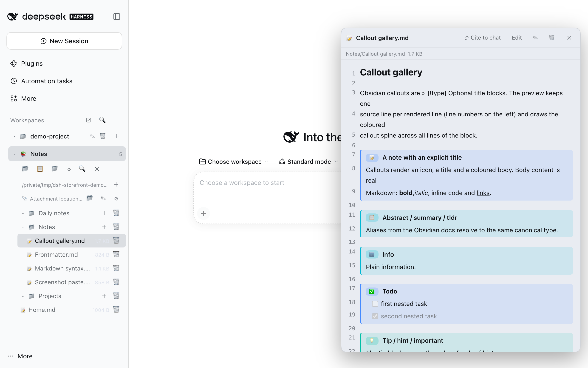Expand the demo-project workspace
The image size is (588, 368).
click(14, 137)
